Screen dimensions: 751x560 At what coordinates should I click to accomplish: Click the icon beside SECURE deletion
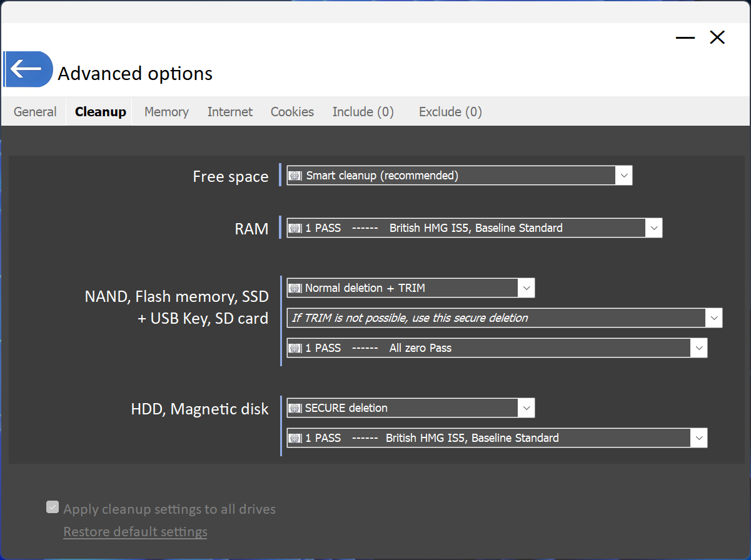click(x=295, y=408)
